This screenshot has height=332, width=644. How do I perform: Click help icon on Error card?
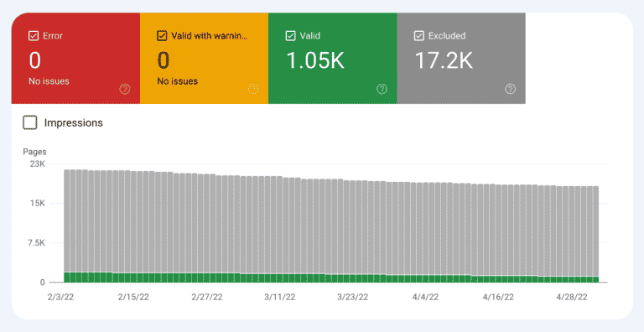(x=125, y=89)
